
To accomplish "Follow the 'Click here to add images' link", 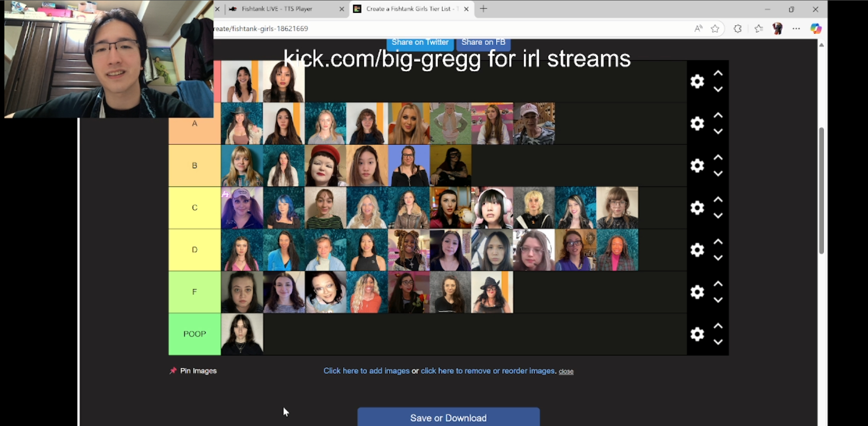I will [367, 371].
